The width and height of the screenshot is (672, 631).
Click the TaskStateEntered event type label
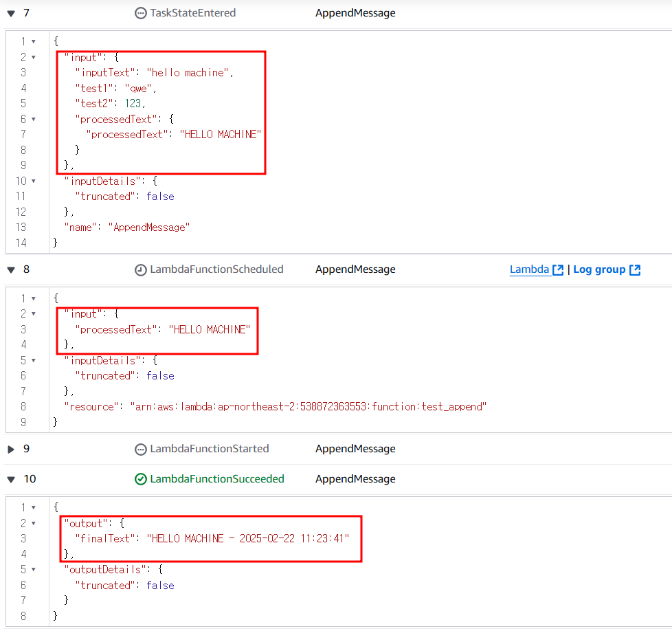(193, 13)
